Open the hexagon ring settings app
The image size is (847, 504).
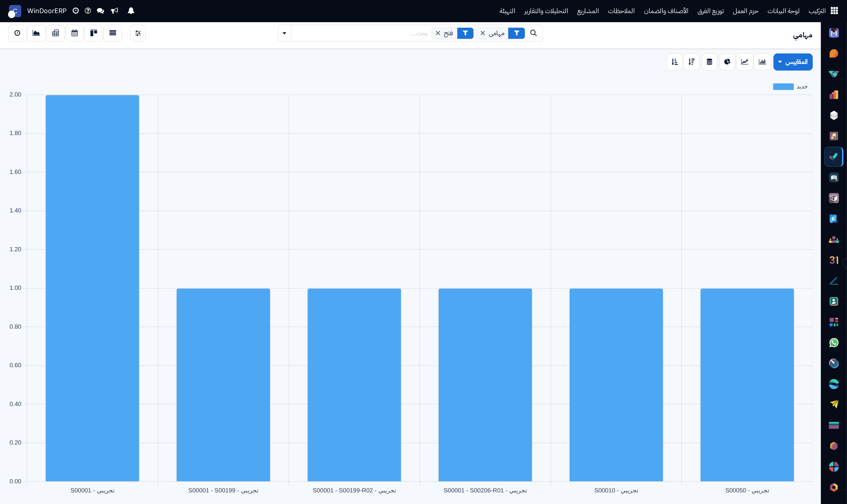834,487
